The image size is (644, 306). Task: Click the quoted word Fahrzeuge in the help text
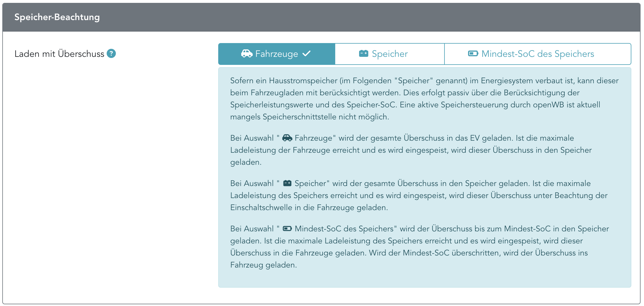point(313,138)
